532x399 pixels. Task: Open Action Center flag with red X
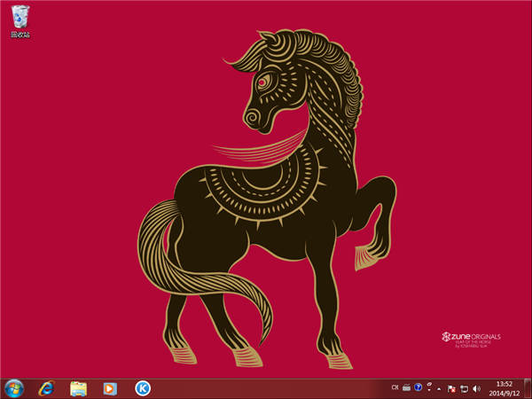(x=451, y=388)
